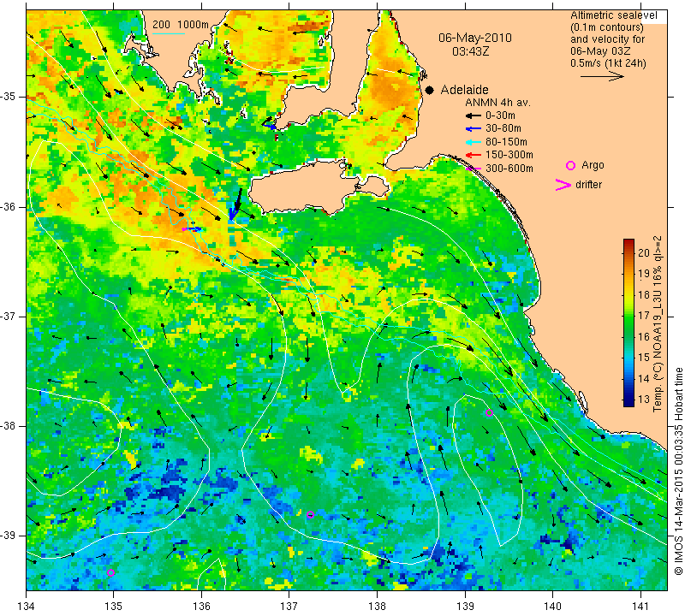The image size is (685, 616).
Task: Click the 'drifter' legend label
Action: (588, 185)
